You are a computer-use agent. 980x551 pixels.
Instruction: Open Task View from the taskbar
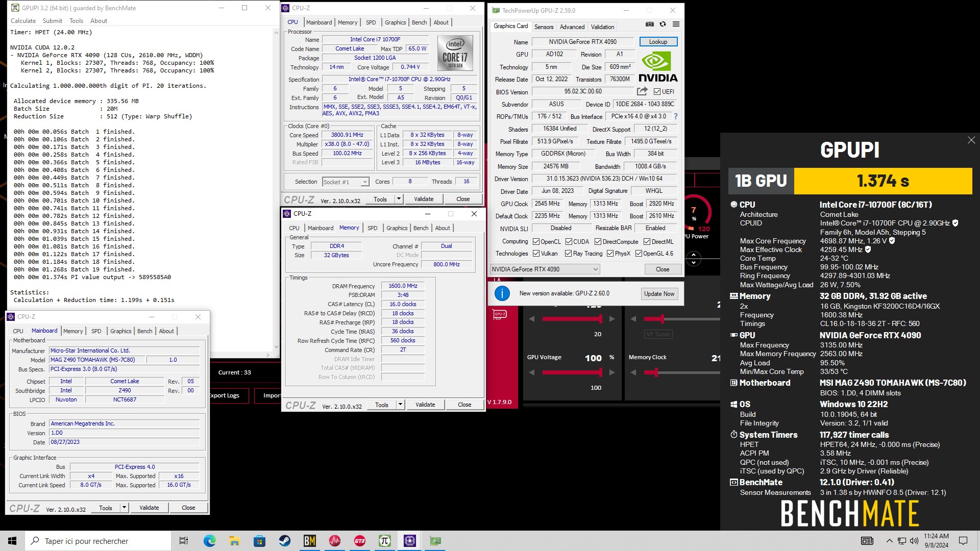[x=184, y=541]
